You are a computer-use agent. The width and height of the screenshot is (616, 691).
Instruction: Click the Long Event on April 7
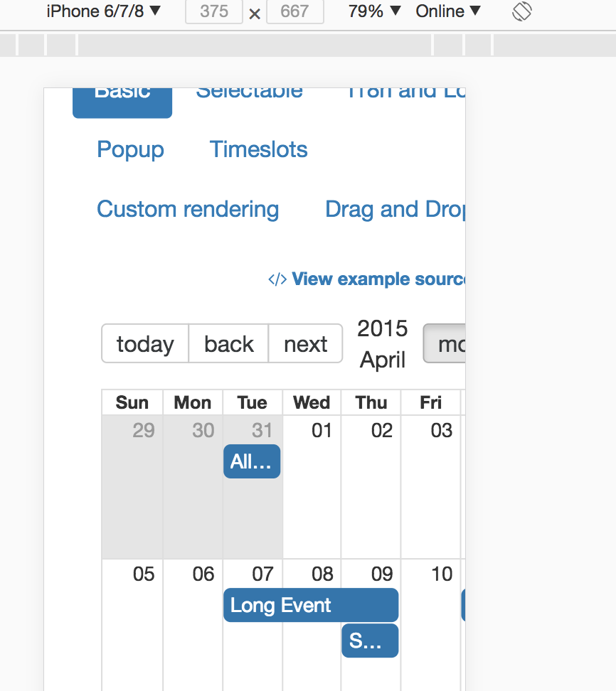click(311, 605)
